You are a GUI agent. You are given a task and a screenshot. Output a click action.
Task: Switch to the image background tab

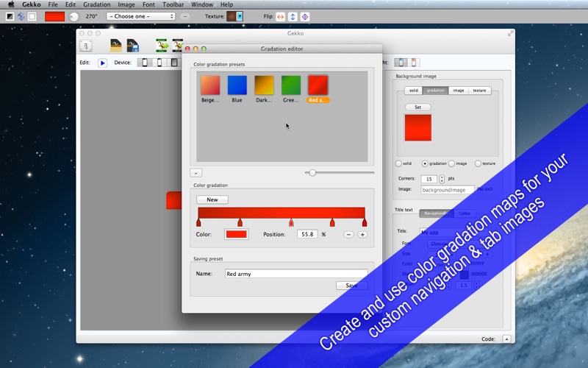point(458,91)
